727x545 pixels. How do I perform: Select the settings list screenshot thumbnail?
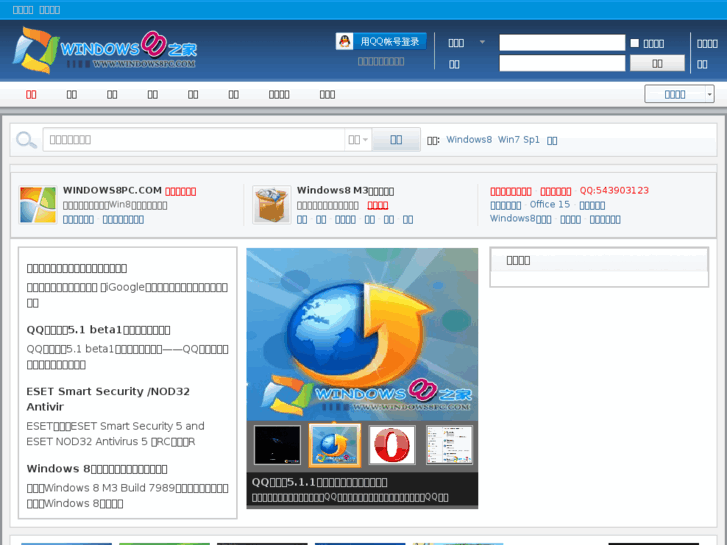(x=449, y=445)
